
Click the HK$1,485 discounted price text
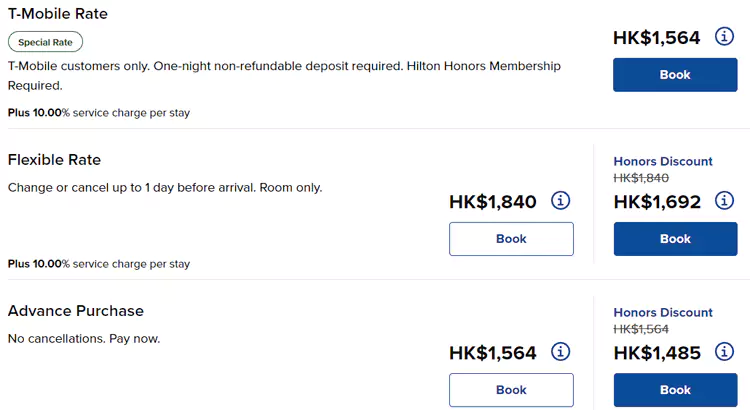click(657, 353)
